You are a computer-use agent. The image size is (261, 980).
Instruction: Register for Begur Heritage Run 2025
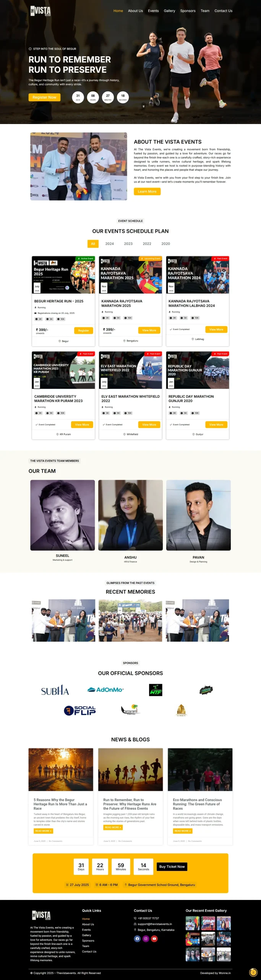click(x=83, y=330)
